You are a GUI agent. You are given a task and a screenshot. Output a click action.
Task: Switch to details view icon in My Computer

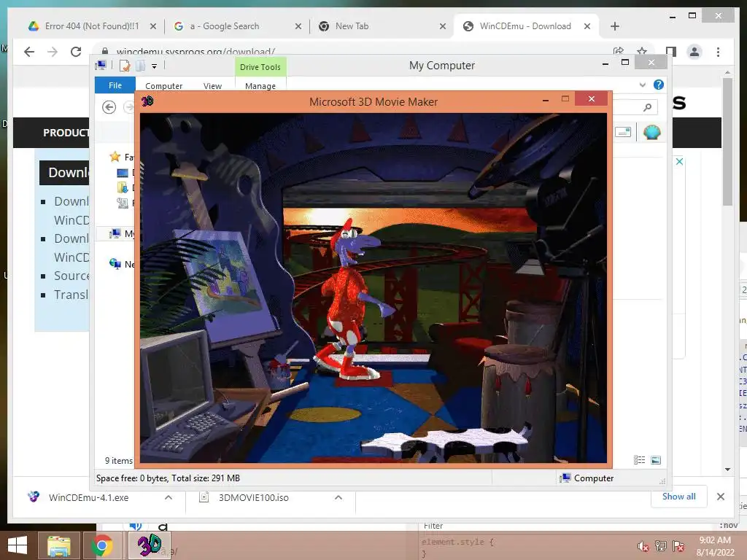click(x=639, y=460)
